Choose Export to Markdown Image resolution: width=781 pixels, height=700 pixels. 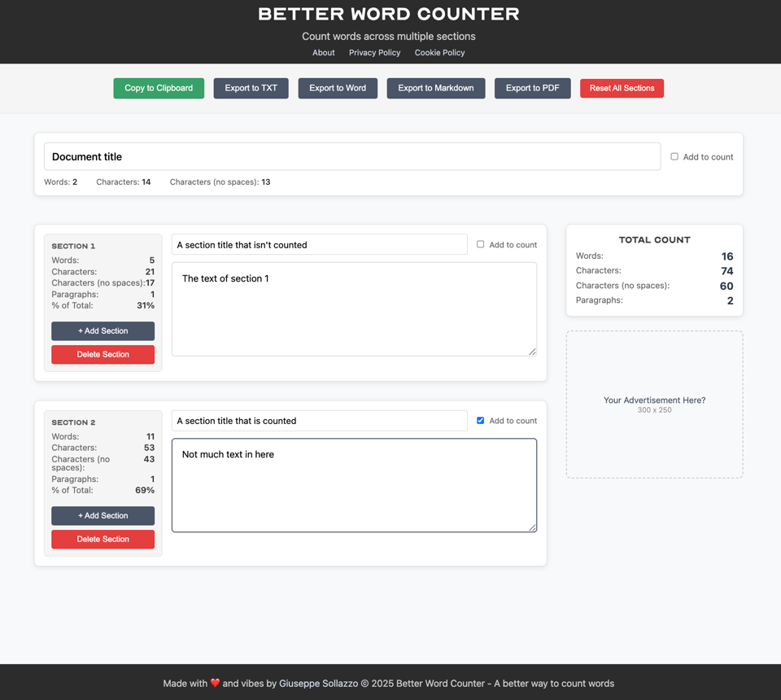click(x=435, y=88)
